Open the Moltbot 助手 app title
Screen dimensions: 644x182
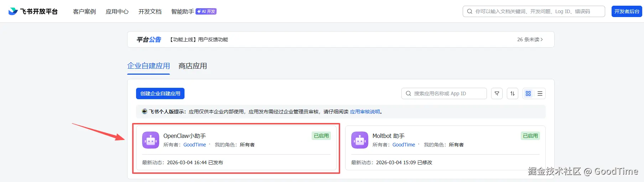tap(389, 136)
